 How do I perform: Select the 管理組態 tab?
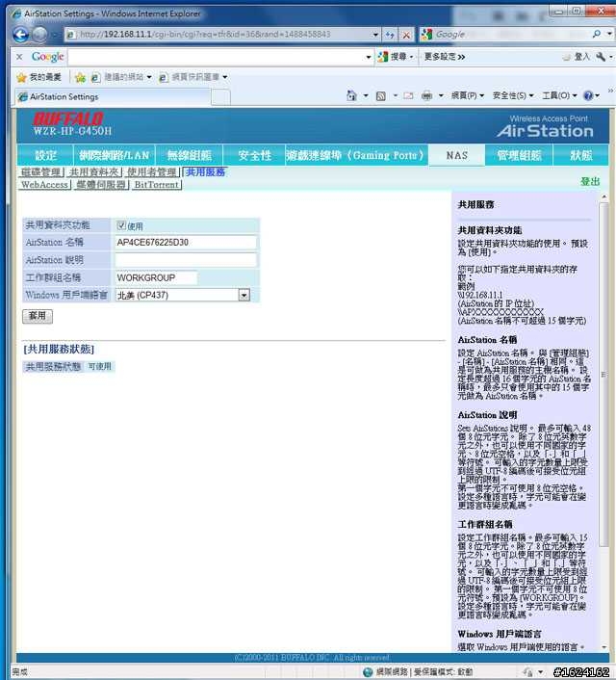tap(519, 155)
